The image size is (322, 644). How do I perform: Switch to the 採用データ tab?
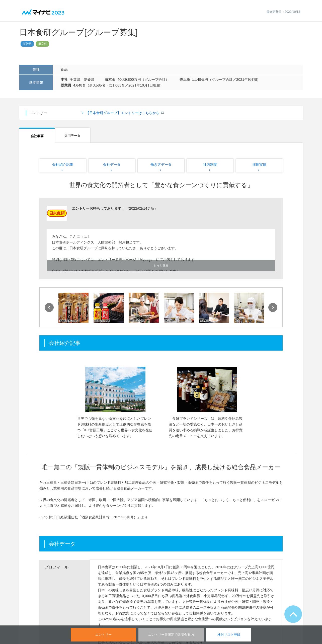tap(72, 135)
